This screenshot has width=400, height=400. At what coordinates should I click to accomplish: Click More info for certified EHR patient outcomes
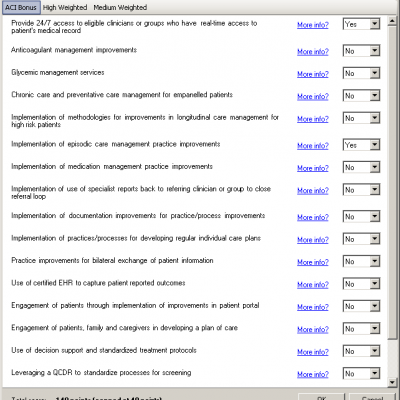tap(313, 284)
